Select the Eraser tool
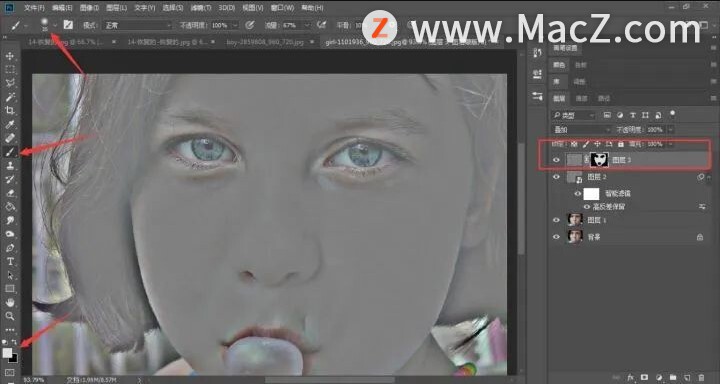720x384 pixels. pyautogui.click(x=10, y=193)
